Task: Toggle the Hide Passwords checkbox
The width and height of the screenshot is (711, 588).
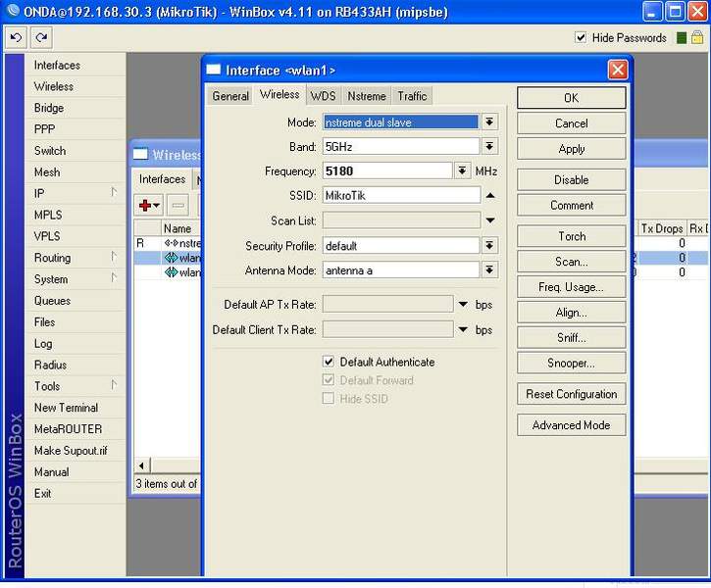Action: pos(581,37)
